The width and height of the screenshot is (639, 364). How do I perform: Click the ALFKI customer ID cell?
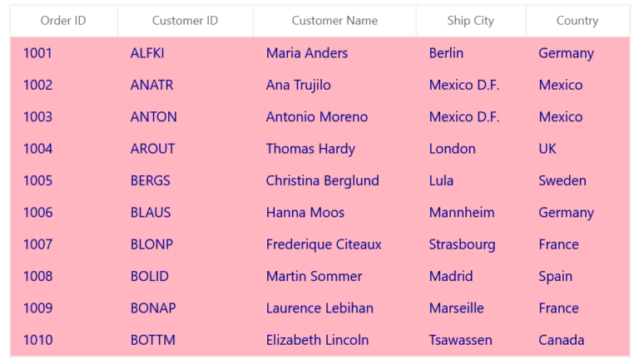[x=186, y=53]
